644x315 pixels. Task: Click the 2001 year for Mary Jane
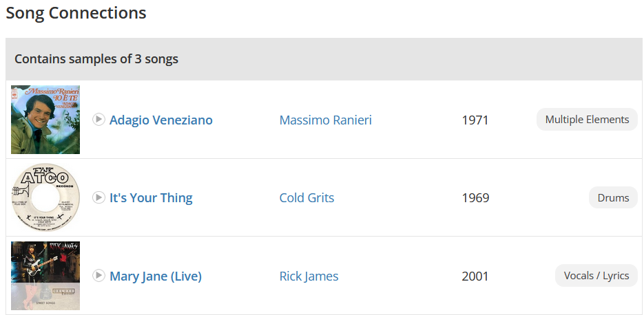(x=475, y=276)
